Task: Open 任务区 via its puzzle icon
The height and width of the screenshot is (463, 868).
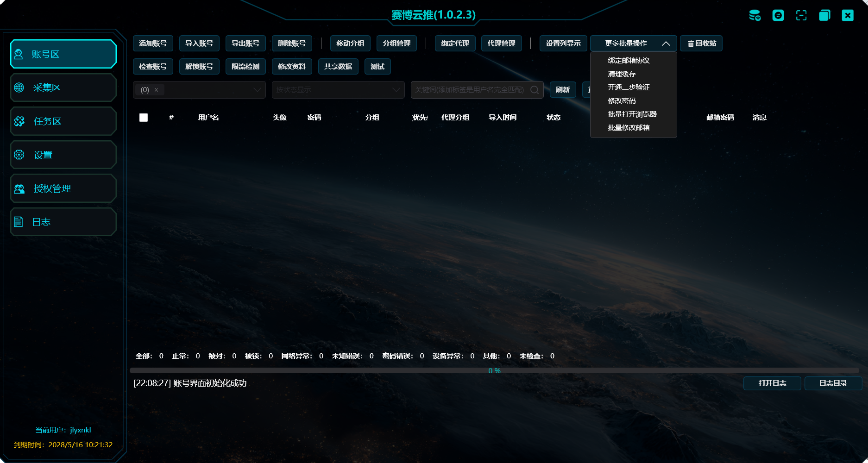Action: [x=19, y=121]
